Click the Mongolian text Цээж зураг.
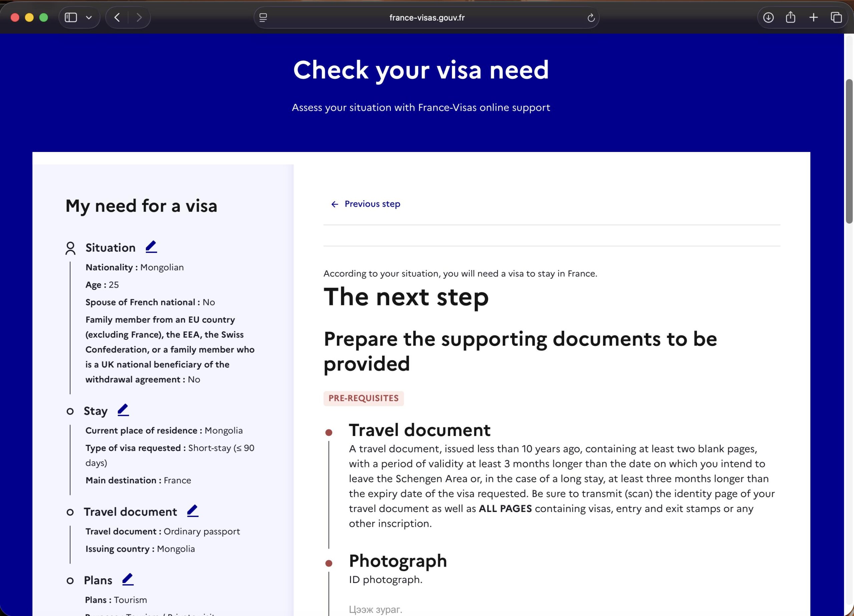Screen dimensions: 854x616 click(375, 609)
